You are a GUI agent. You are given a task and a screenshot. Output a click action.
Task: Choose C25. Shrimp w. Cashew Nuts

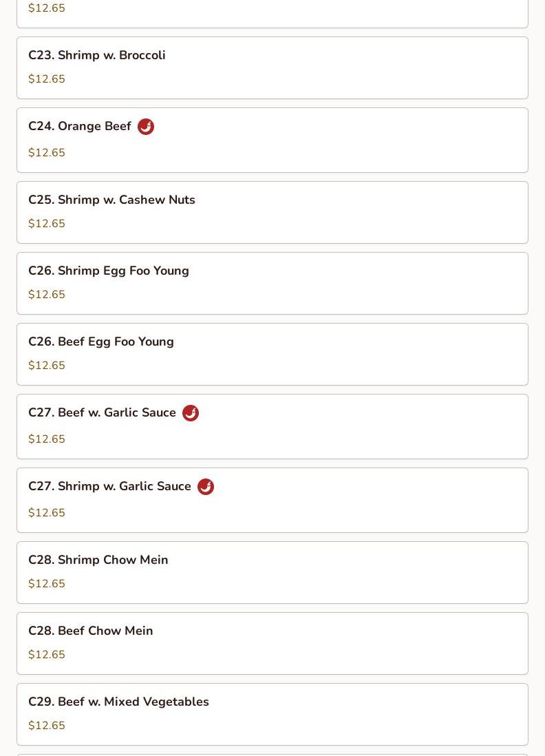[111, 200]
